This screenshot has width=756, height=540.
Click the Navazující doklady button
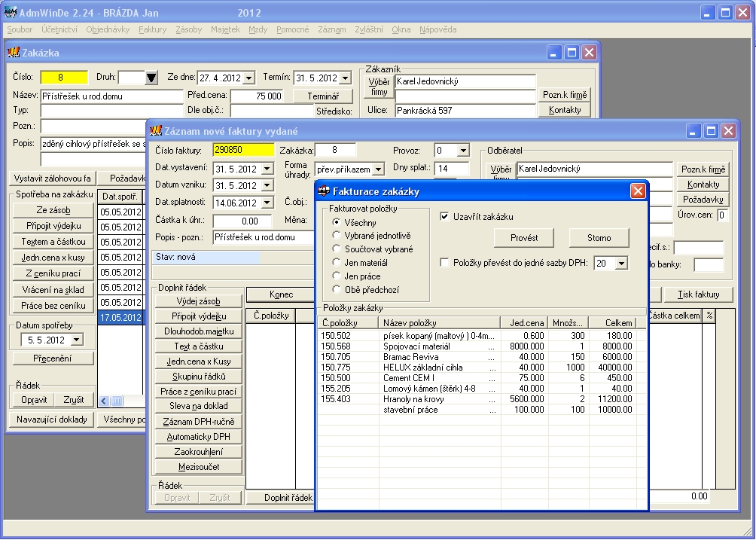click(x=52, y=419)
